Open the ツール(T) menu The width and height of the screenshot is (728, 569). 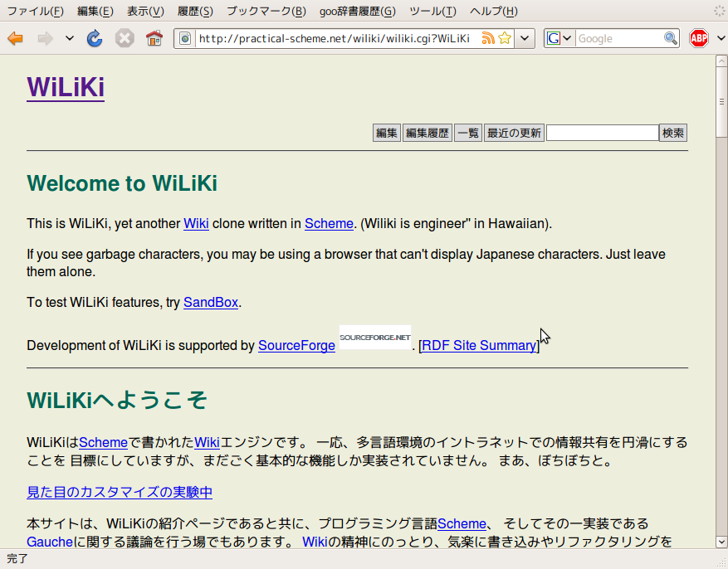click(432, 11)
